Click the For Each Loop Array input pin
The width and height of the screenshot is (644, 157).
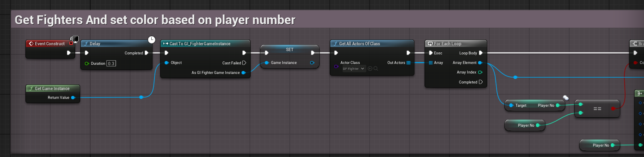click(431, 63)
